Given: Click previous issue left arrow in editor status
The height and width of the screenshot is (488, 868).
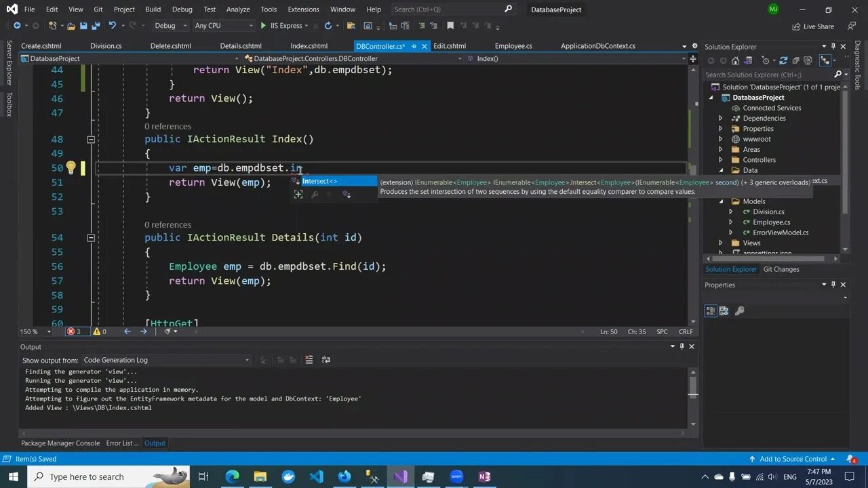Looking at the screenshot, I should point(127,331).
